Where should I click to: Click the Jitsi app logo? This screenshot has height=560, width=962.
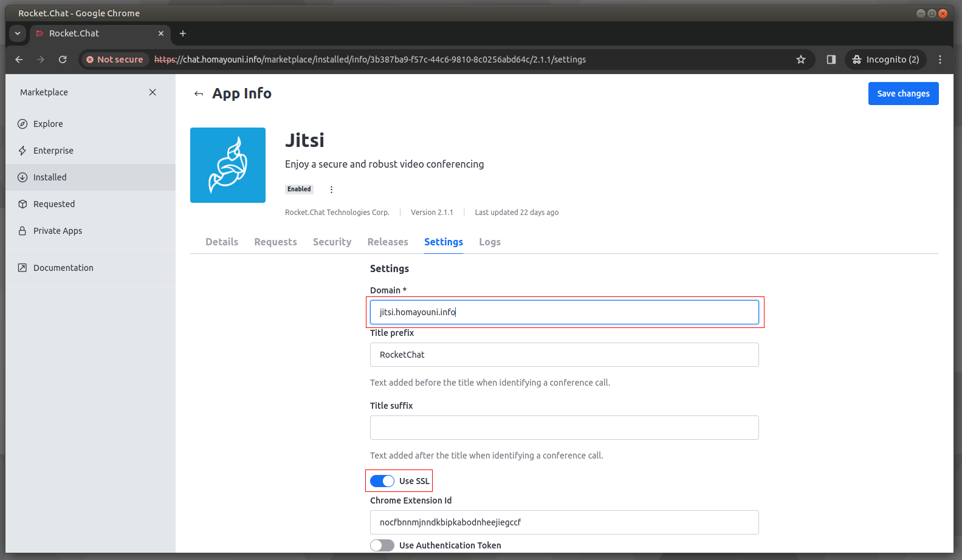pyautogui.click(x=228, y=165)
